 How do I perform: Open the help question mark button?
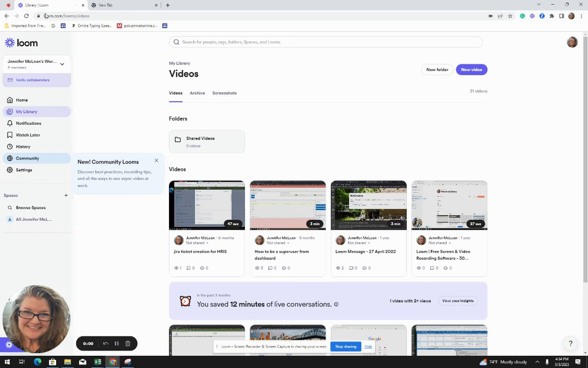coord(570,343)
